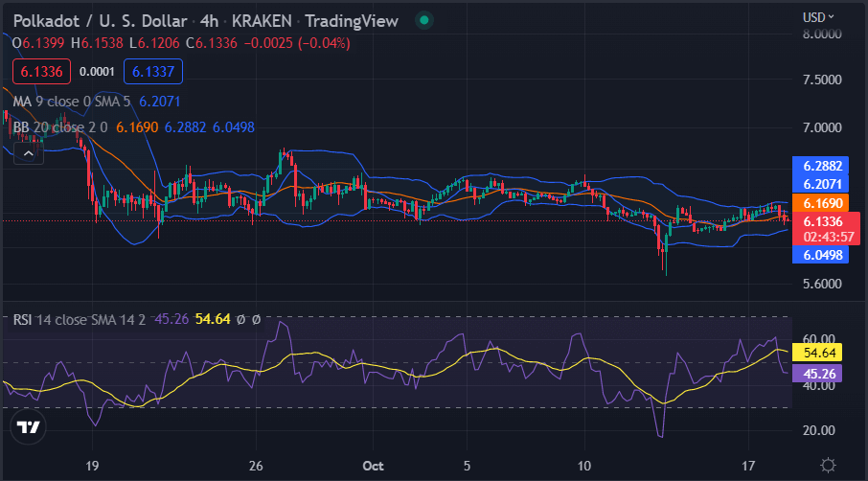
Task: Click the Polkadot / U. S. Dollar symbol title
Action: 101,21
